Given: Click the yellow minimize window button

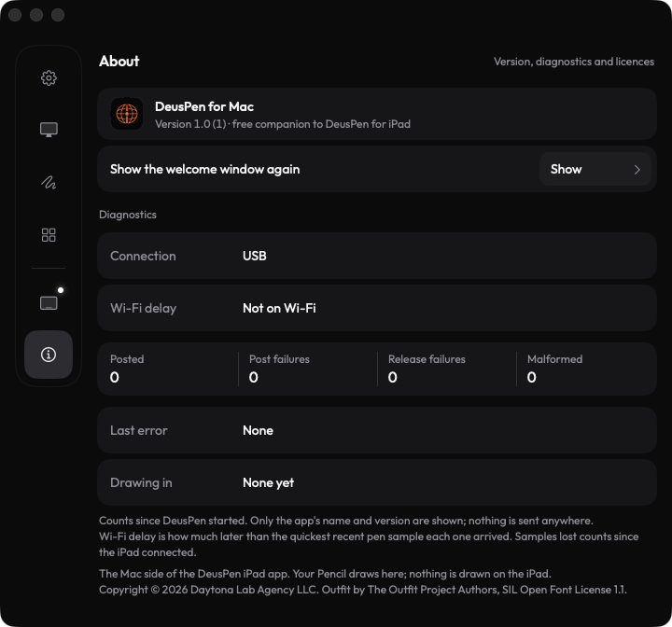Looking at the screenshot, I should click(x=36, y=15).
